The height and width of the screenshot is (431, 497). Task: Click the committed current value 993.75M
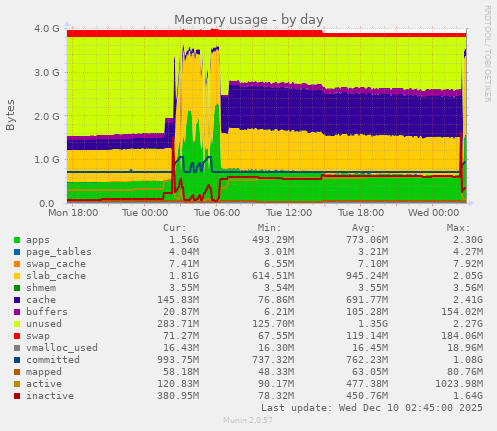[x=178, y=360]
